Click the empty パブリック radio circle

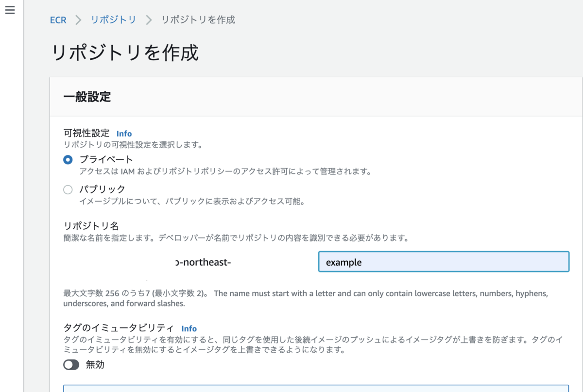click(x=68, y=189)
